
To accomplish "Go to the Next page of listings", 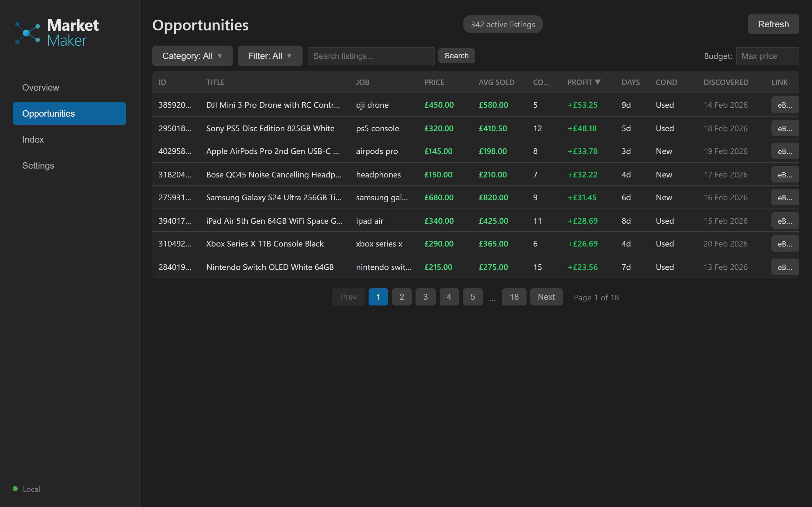I will pos(546,297).
